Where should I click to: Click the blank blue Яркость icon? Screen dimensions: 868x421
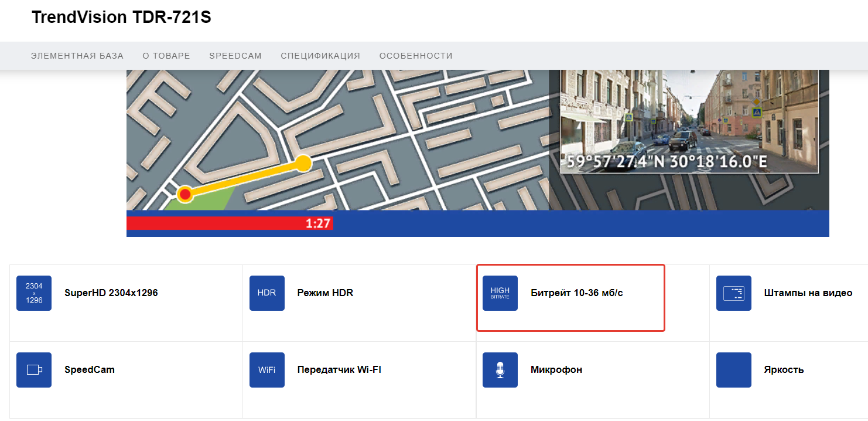733,370
